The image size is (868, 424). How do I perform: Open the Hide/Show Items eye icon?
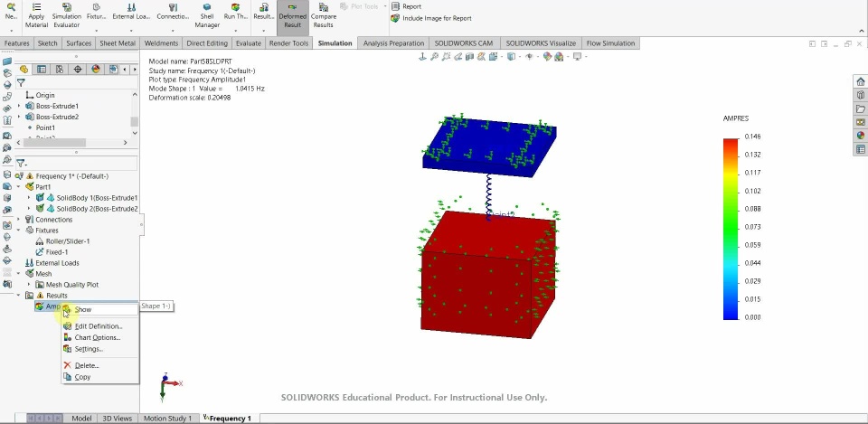[529, 56]
